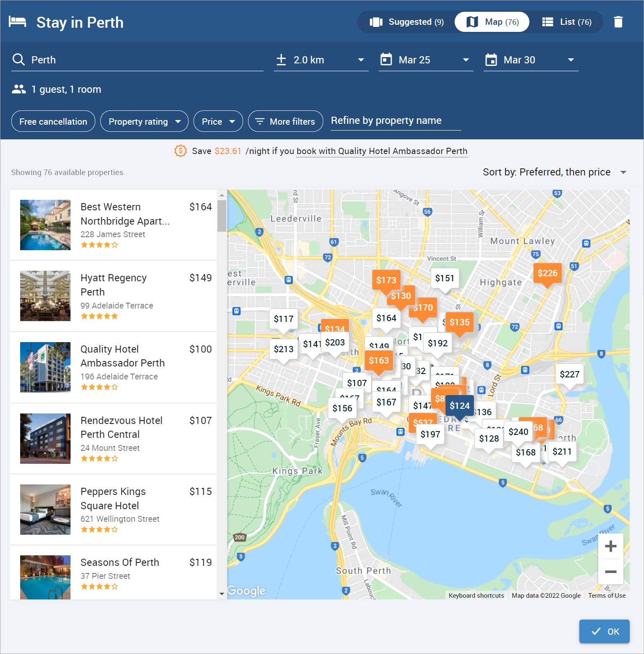
Task: Select the dark blue $124 map marker
Action: [x=460, y=406]
